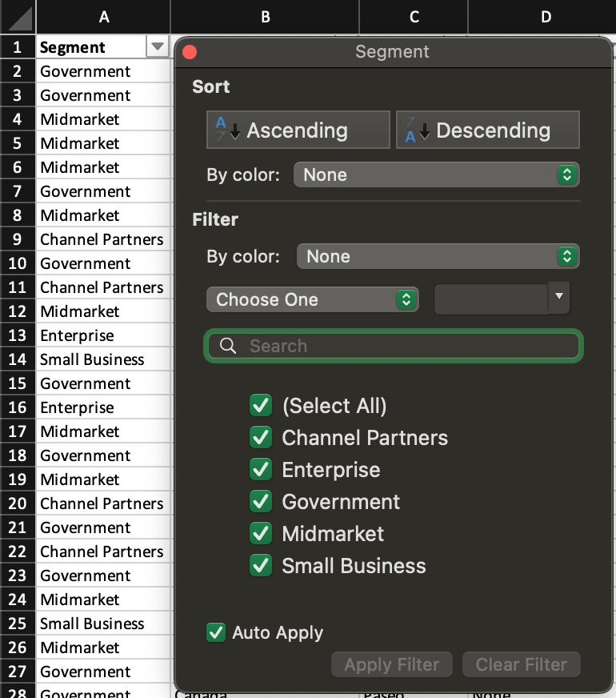Viewport: 616px width, 698px height.
Task: Select row 10 header
Action: click(18, 263)
